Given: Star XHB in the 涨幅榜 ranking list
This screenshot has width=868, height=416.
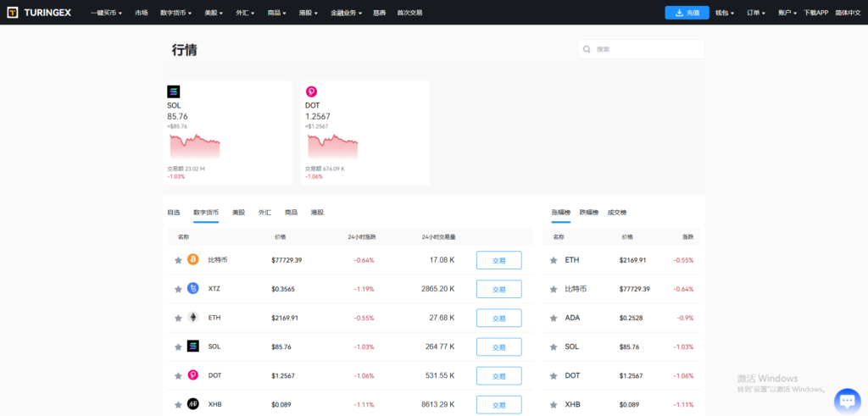Looking at the screenshot, I should point(553,404).
